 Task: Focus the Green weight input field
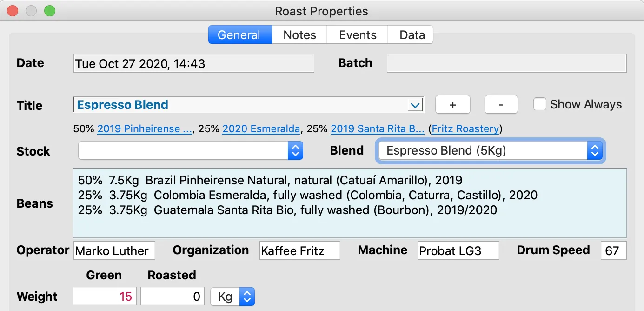[105, 297]
